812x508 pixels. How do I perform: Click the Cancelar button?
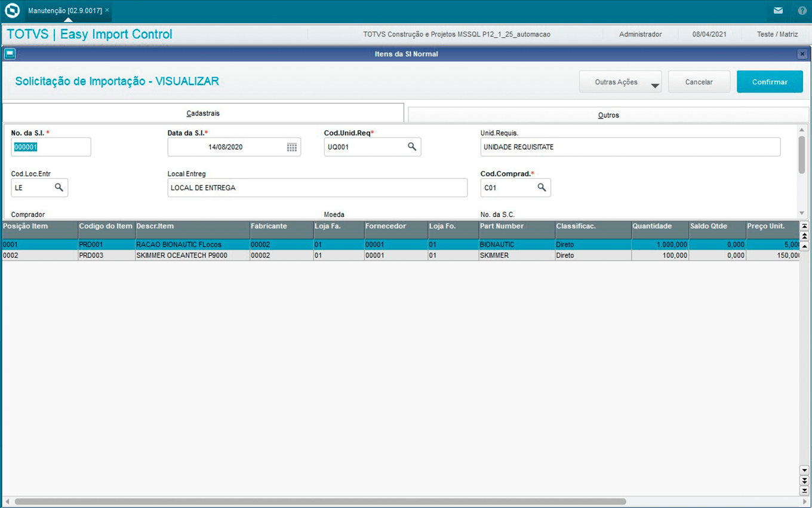(699, 82)
